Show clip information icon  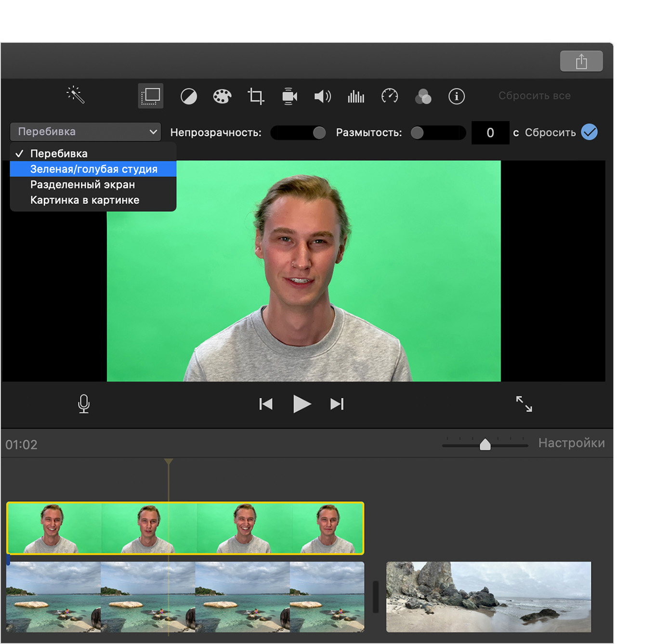[x=456, y=96]
